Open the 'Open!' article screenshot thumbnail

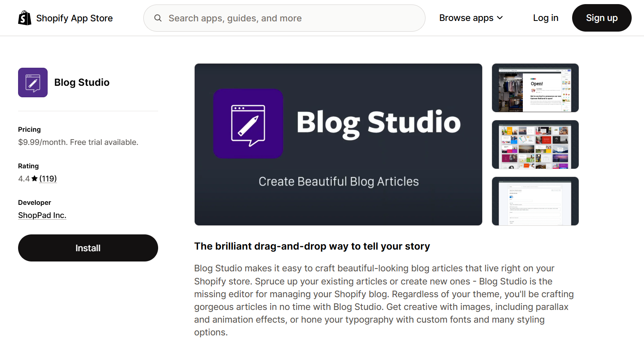click(x=535, y=88)
